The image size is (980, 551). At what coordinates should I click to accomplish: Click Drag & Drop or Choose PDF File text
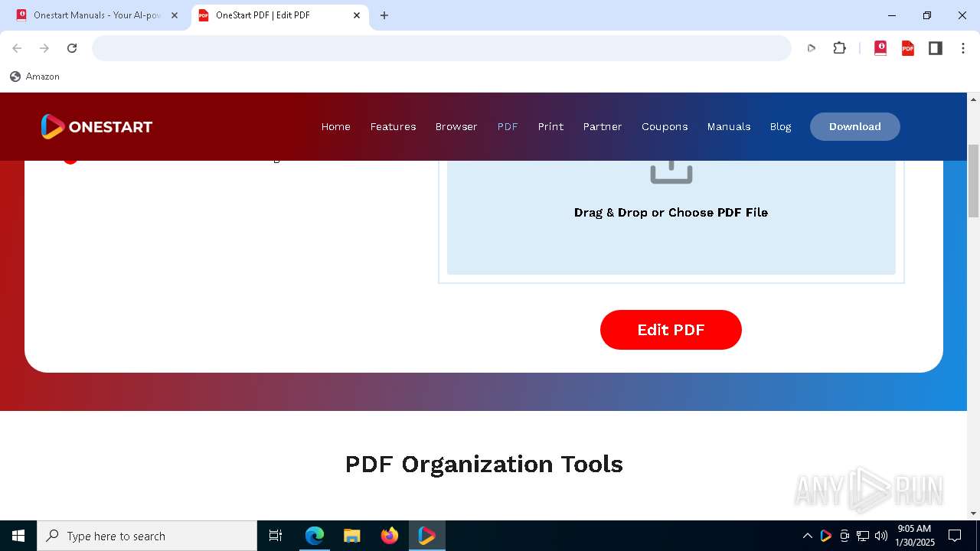point(671,213)
